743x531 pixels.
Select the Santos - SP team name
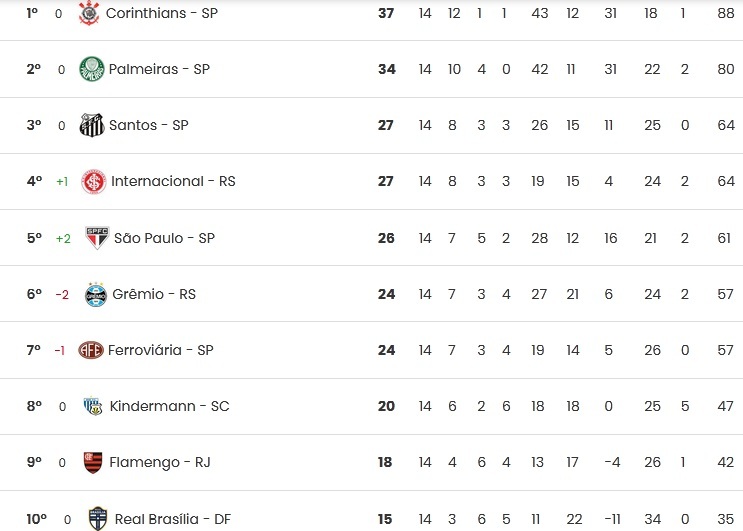click(x=149, y=125)
